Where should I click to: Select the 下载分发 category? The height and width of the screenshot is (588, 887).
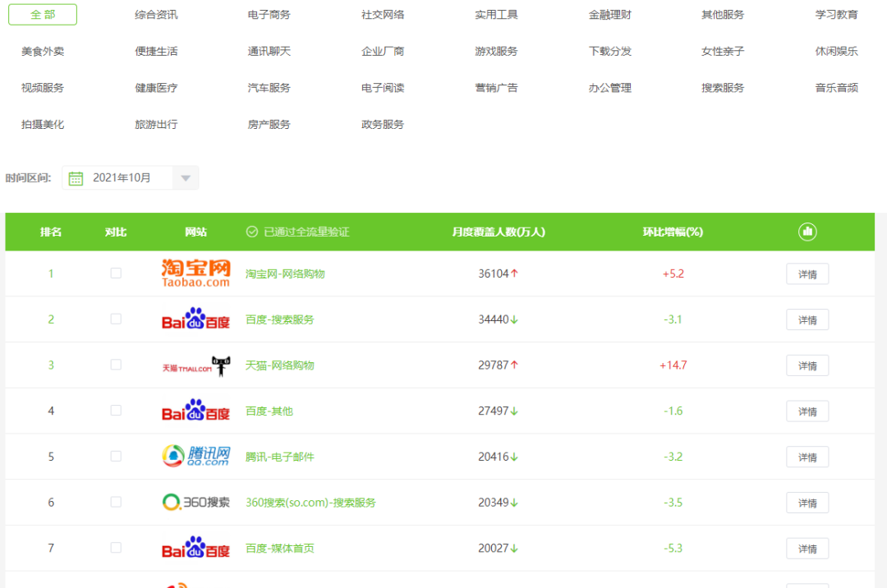click(x=609, y=52)
